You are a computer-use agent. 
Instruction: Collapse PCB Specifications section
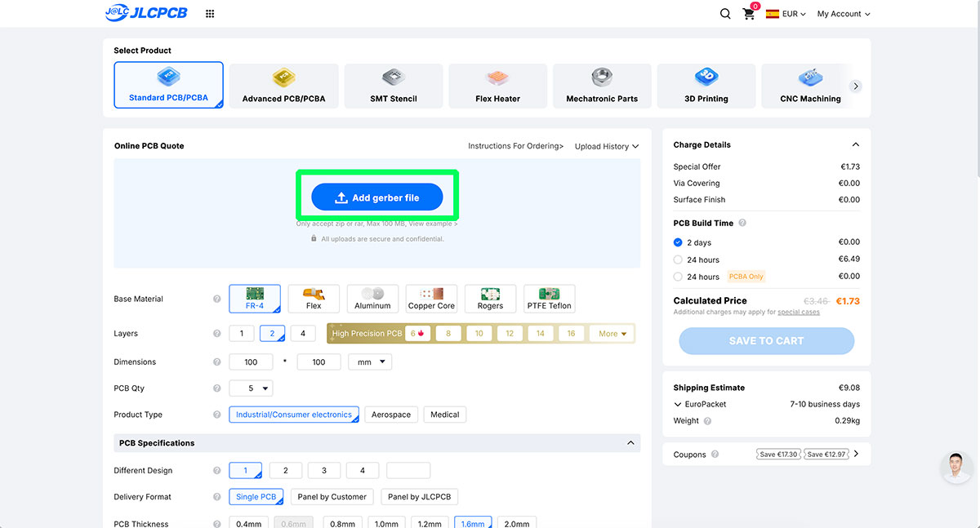click(630, 443)
